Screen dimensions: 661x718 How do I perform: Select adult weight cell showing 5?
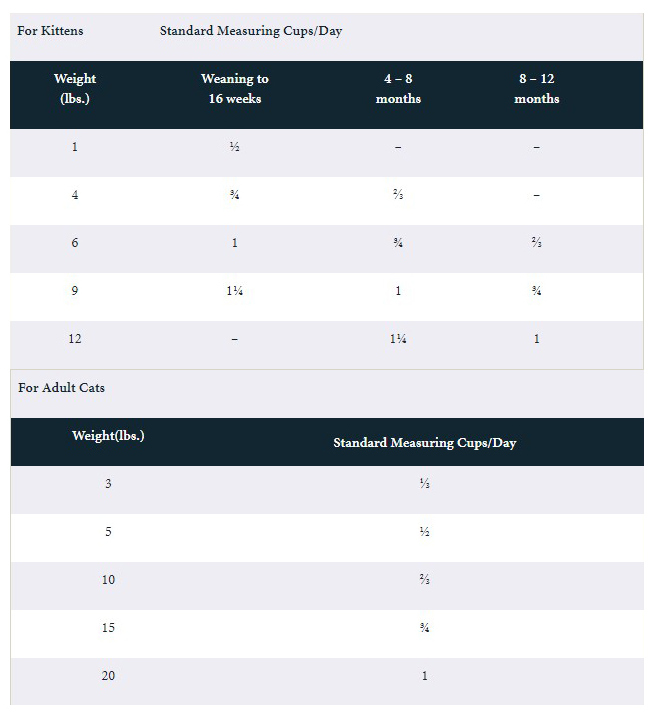108,532
